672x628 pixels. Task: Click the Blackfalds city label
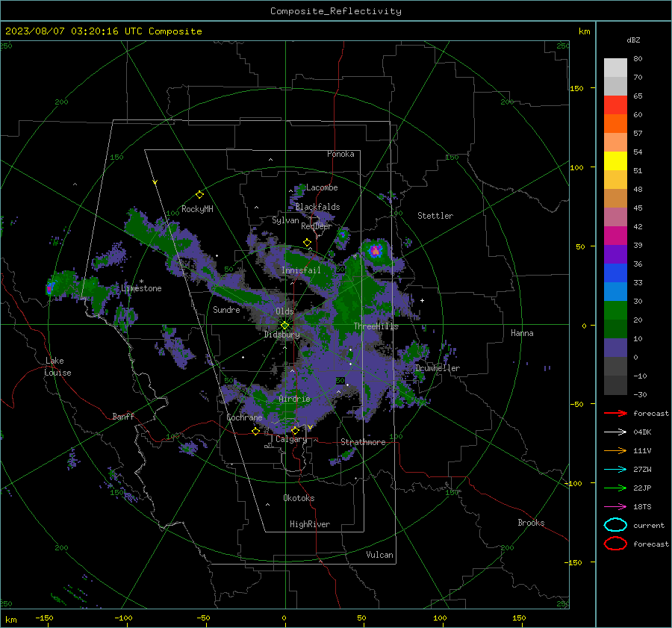[x=317, y=207]
